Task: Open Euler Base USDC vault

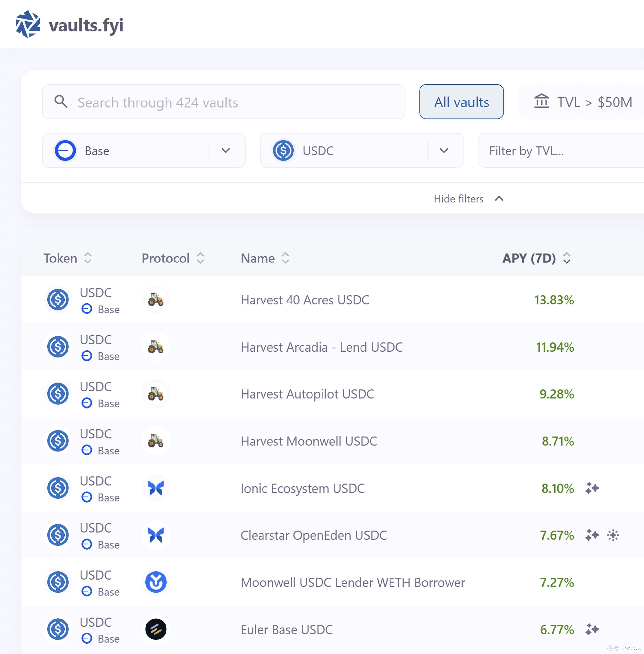Action: (x=286, y=629)
